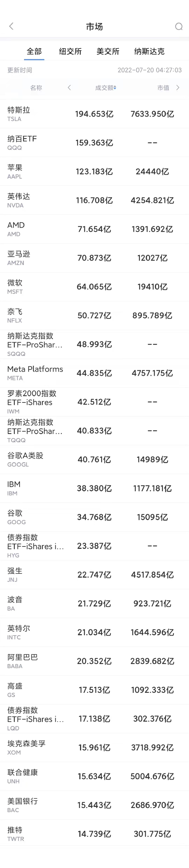The height and width of the screenshot is (868, 189).
Task: Open 苹果 AAPL stock row
Action: click(x=94, y=171)
